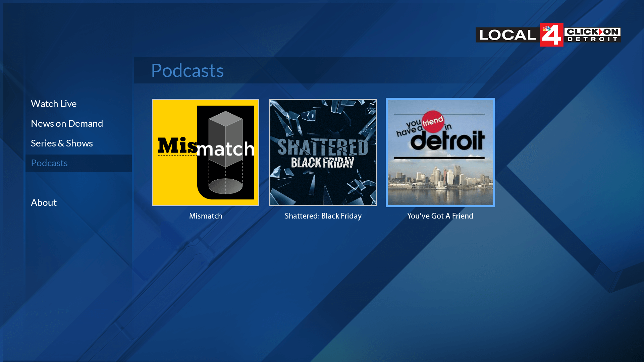Screen dimensions: 644x362
Task: Click the Shattered: Black Friday caption
Action: coord(323,216)
